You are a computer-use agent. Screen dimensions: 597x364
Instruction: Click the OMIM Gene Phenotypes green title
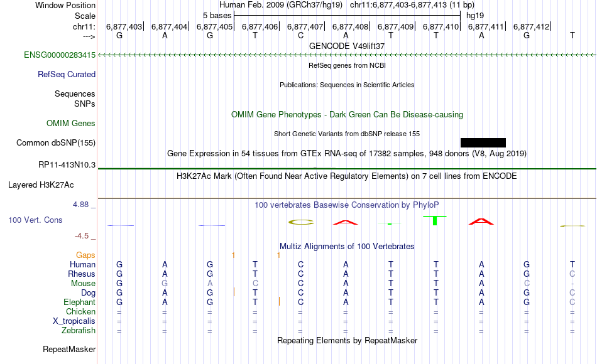(347, 114)
